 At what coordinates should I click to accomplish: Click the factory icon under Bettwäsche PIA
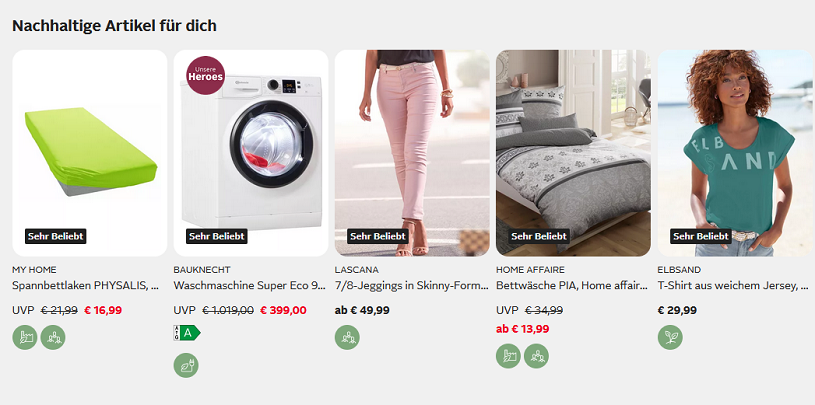pos(508,356)
